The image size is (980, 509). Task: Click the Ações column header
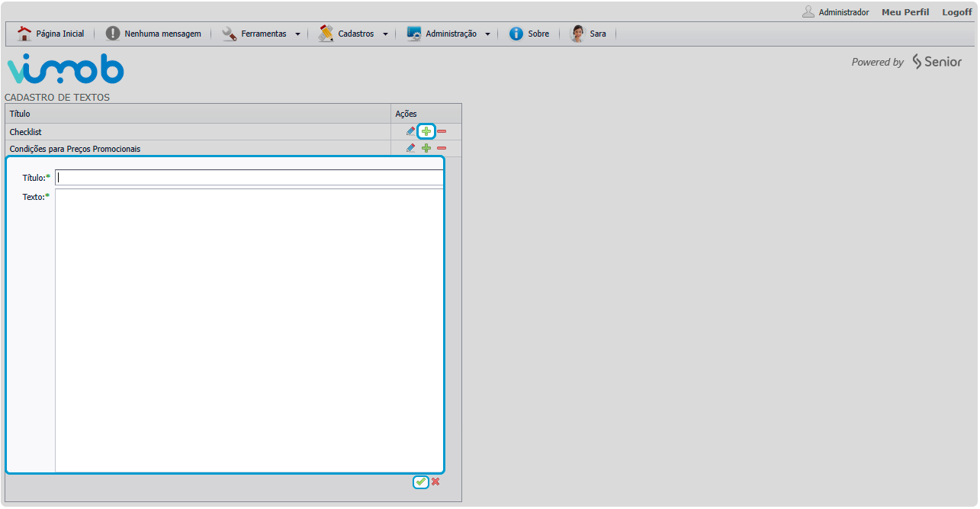426,114
